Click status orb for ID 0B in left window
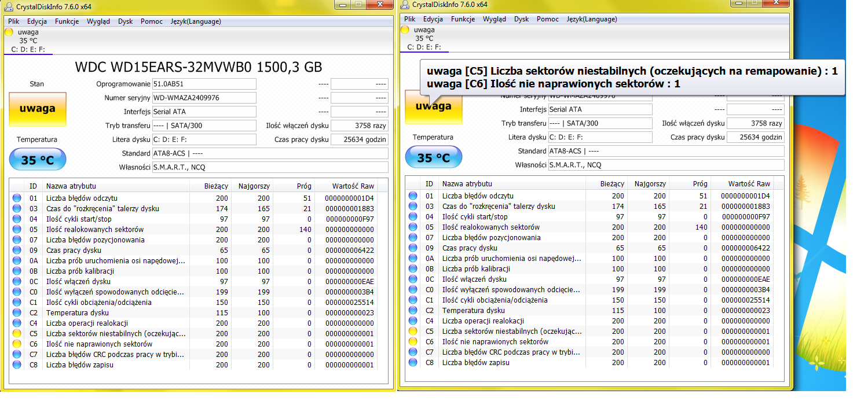Screen dimensions: 868x405 17,271
